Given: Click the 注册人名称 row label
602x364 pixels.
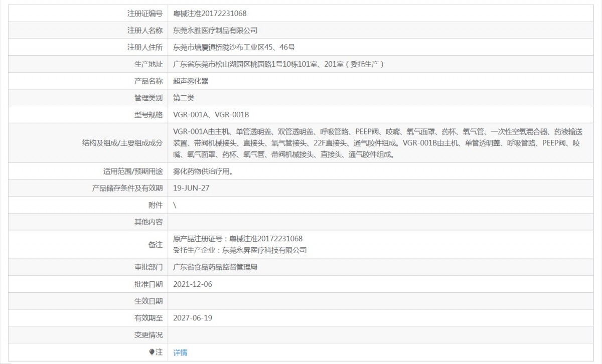Looking at the screenshot, I should pyautogui.click(x=145, y=31).
